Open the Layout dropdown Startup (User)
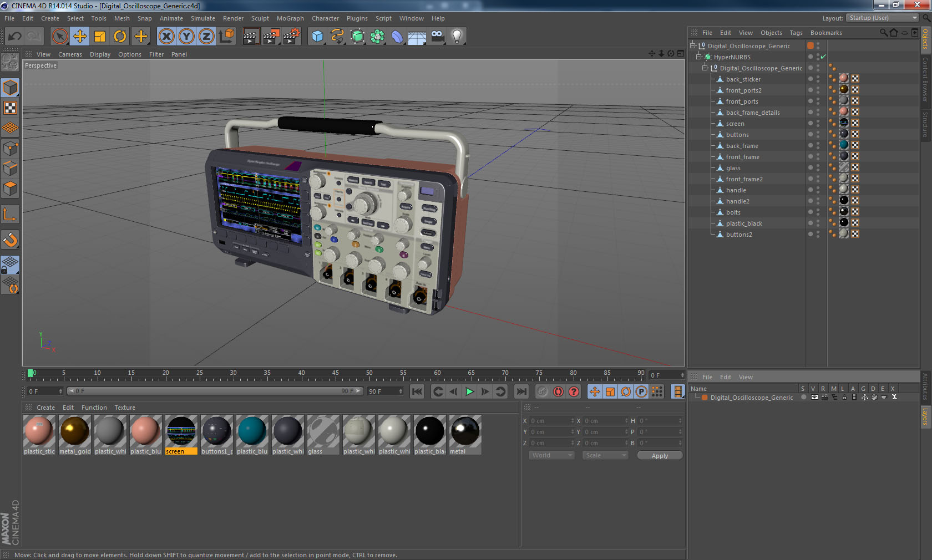Screen dimensions: 932x560 coord(883,18)
